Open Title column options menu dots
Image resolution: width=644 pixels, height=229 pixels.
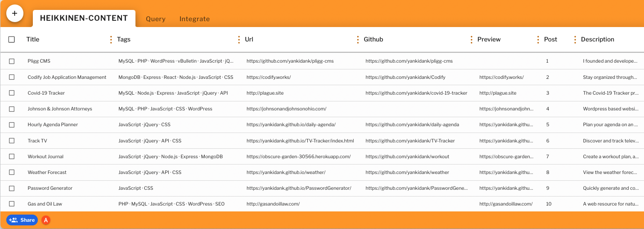(111, 40)
